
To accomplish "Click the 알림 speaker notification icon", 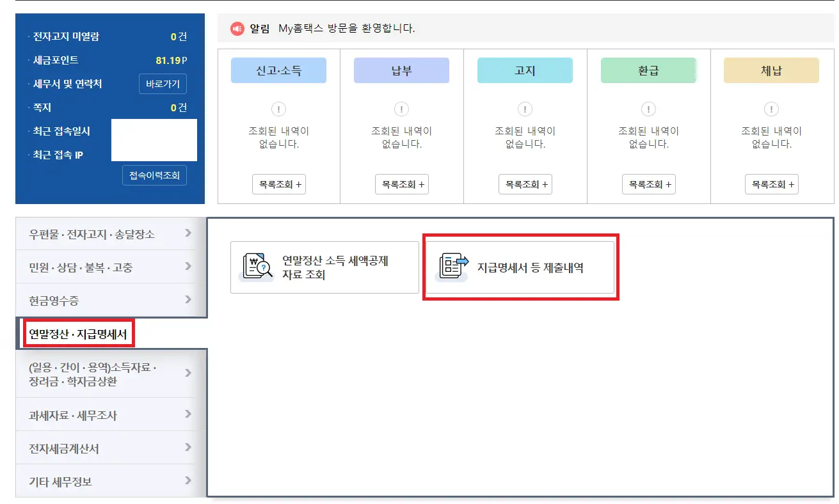I will point(237,29).
